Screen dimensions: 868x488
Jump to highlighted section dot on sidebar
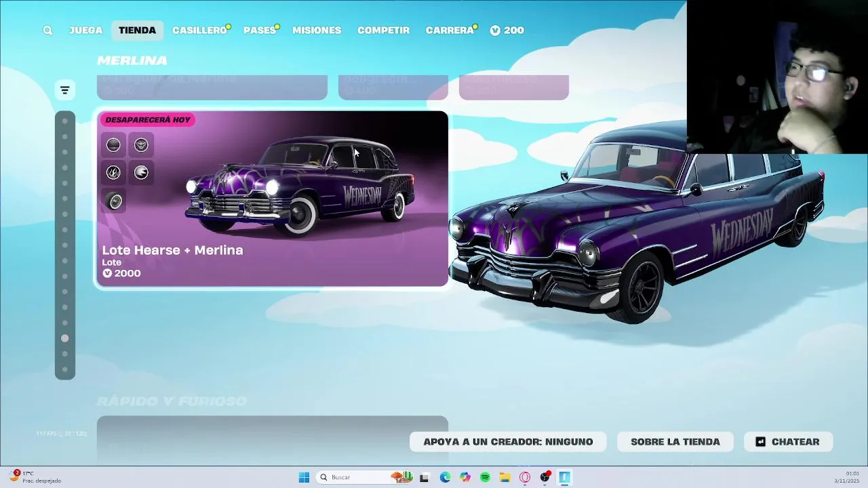coord(65,338)
